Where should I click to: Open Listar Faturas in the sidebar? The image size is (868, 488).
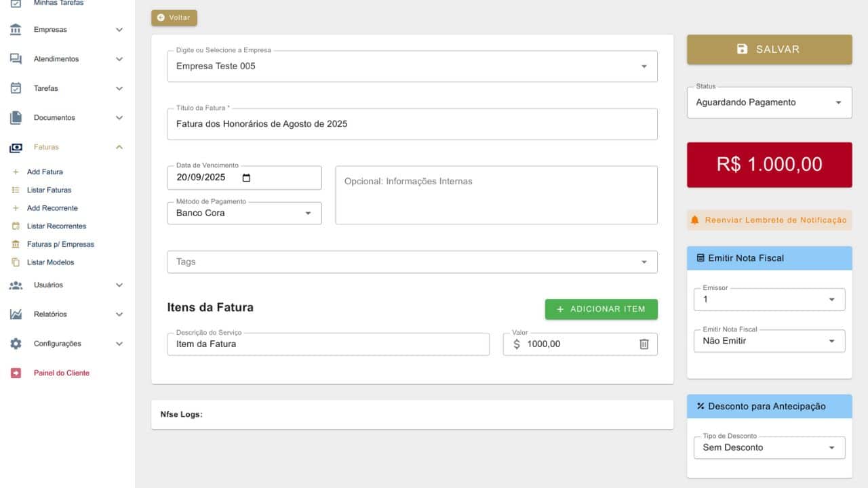pos(49,190)
